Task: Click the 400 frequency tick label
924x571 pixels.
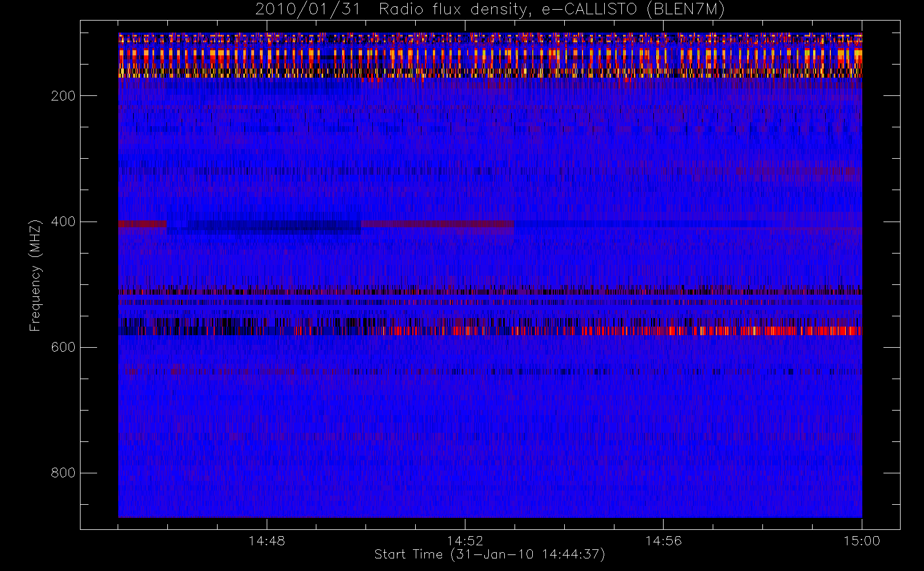Action: pos(63,222)
